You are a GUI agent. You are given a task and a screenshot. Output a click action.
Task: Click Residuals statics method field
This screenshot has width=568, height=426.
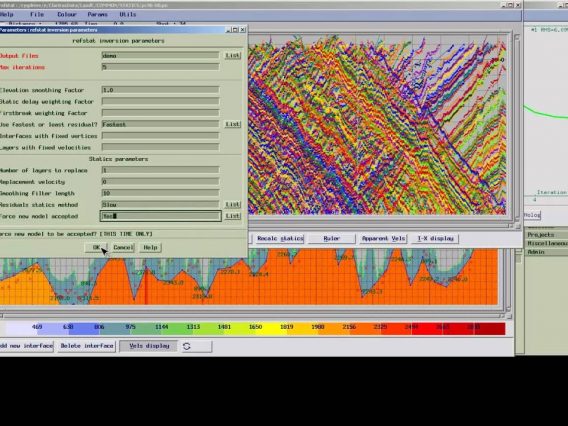[160, 205]
